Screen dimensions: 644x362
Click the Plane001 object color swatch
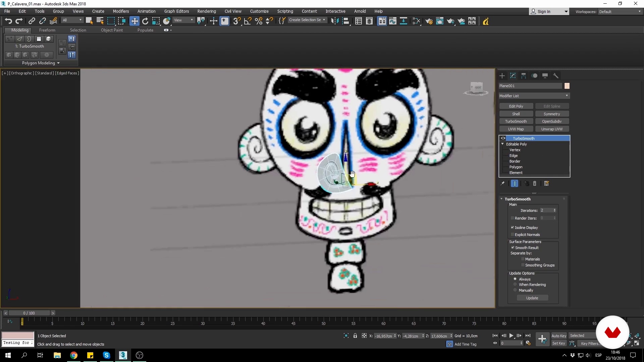[x=567, y=86]
